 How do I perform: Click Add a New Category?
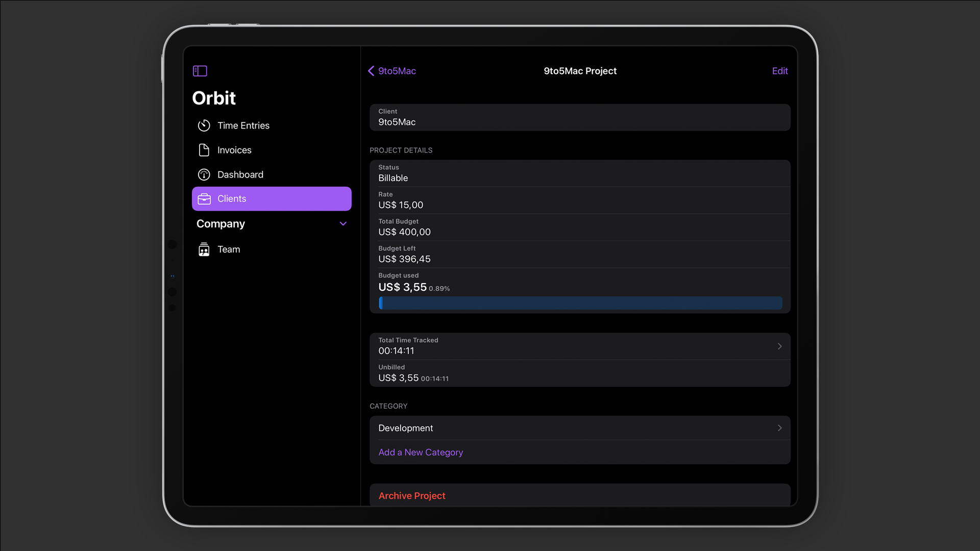point(421,452)
